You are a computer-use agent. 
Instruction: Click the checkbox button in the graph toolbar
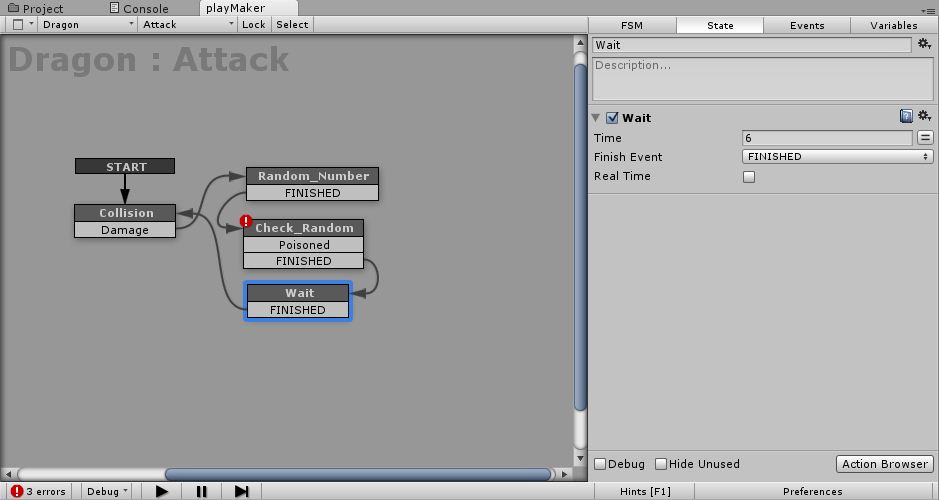tap(18, 25)
